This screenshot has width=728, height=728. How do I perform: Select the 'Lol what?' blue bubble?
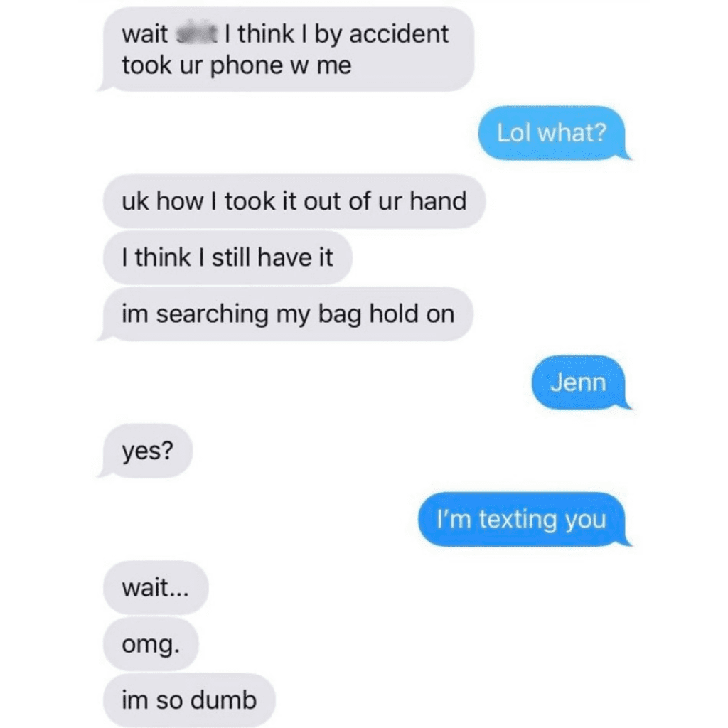point(552,133)
